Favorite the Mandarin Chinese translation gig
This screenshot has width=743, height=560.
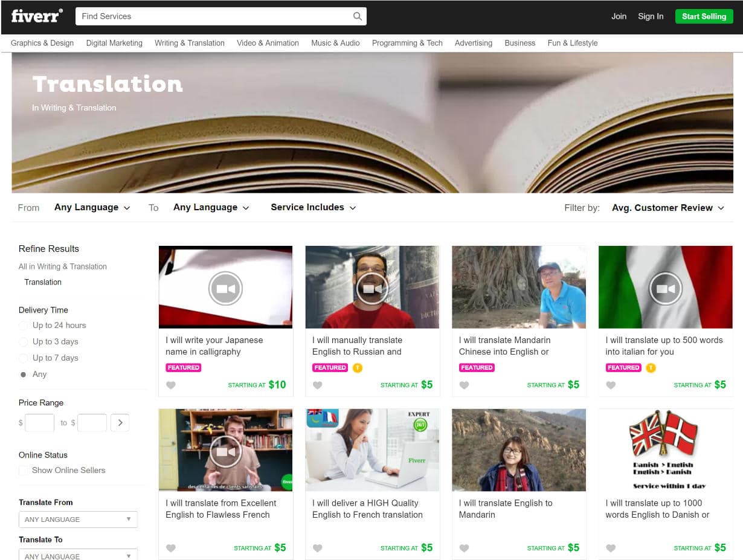pyautogui.click(x=464, y=385)
